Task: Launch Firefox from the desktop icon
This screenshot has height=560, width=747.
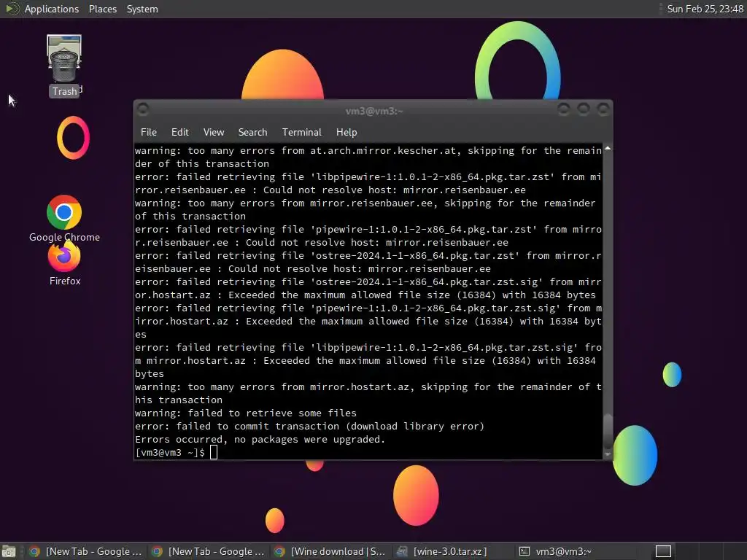Action: point(65,263)
